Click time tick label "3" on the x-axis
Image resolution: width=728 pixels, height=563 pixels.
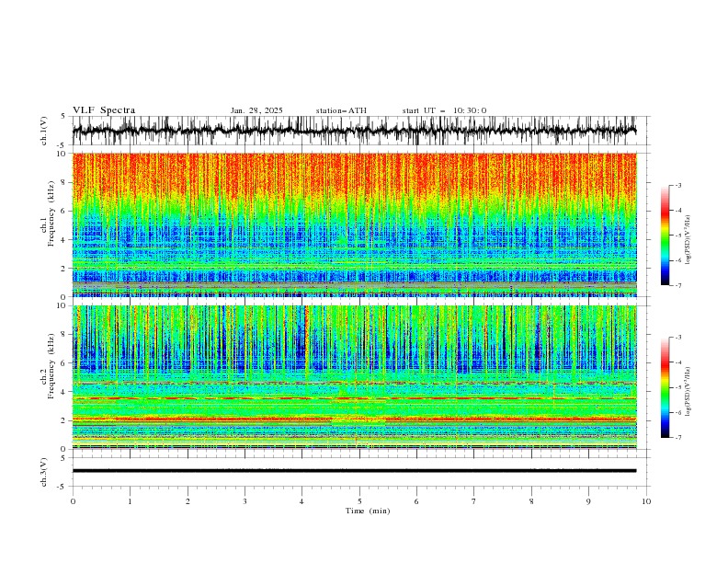point(245,501)
